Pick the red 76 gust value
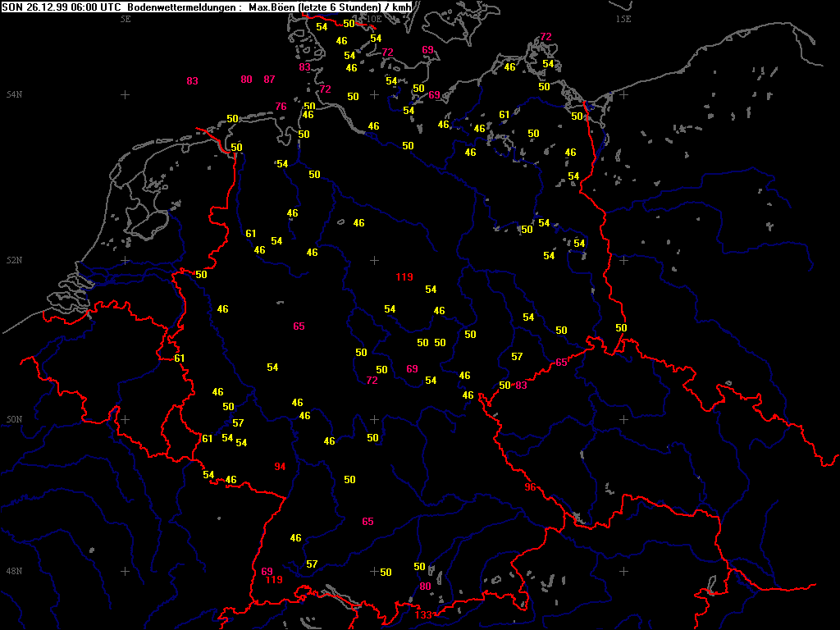The image size is (840, 630). click(281, 107)
